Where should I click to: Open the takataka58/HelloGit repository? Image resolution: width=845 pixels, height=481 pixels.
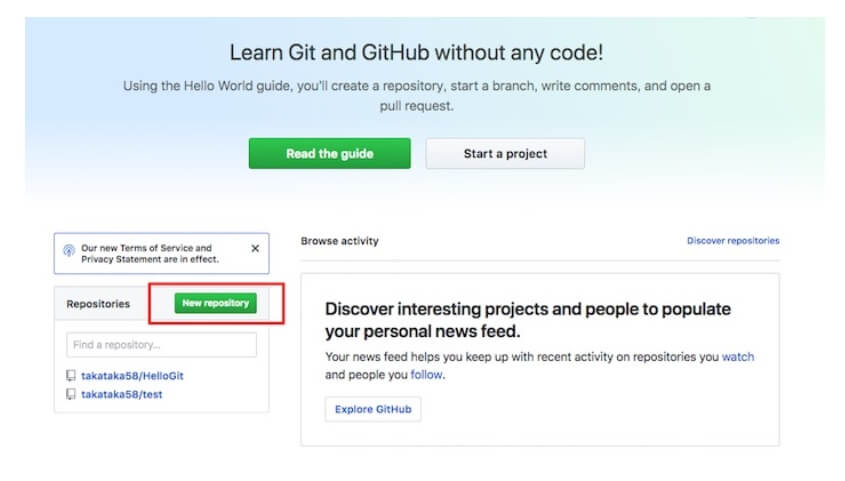pyautogui.click(x=132, y=377)
